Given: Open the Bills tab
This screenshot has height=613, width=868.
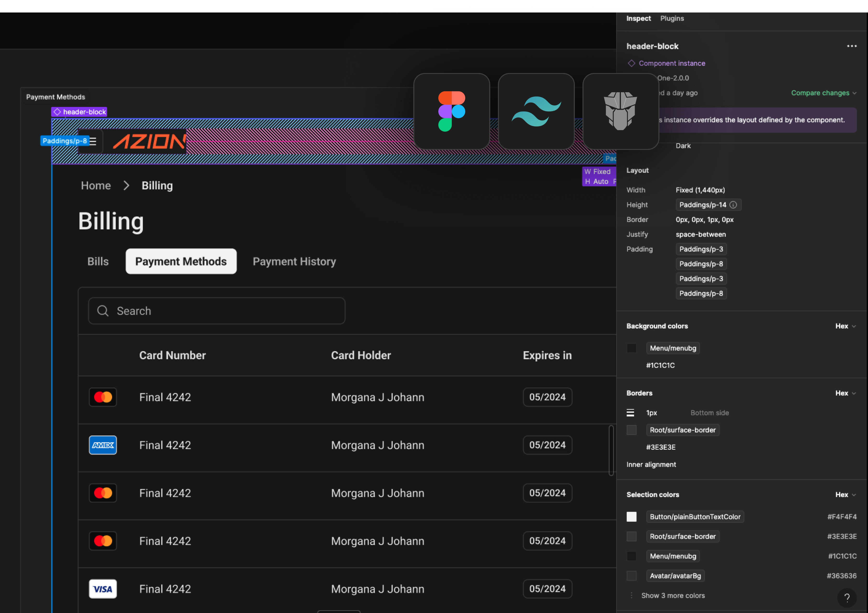Looking at the screenshot, I should point(98,262).
